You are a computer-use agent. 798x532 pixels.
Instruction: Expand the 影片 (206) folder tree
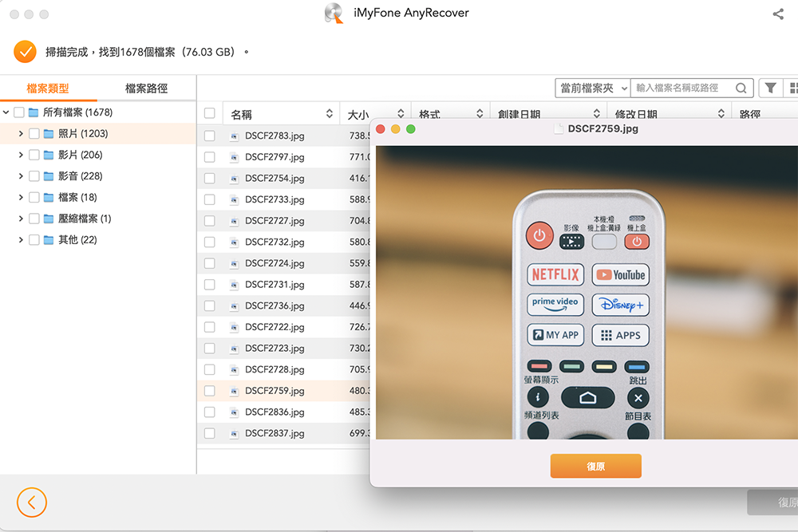pyautogui.click(x=21, y=154)
